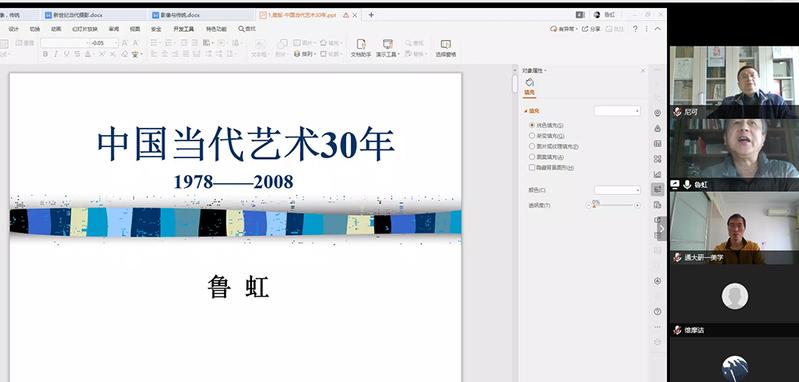Image resolution: width=799 pixels, height=382 pixels.
Task: Open the 颜色 color dropdown
Action: [x=617, y=190]
